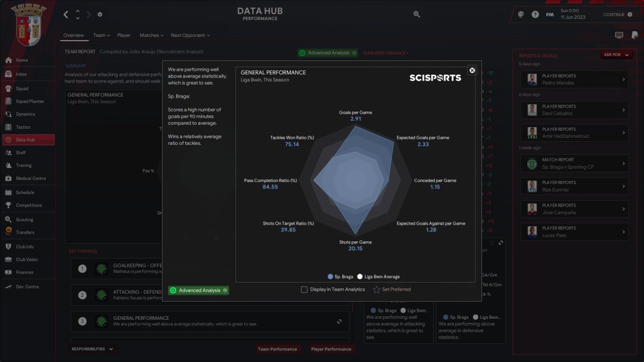
Task: Click the Sp. Braga legend swatch under the radar
Action: (330, 277)
